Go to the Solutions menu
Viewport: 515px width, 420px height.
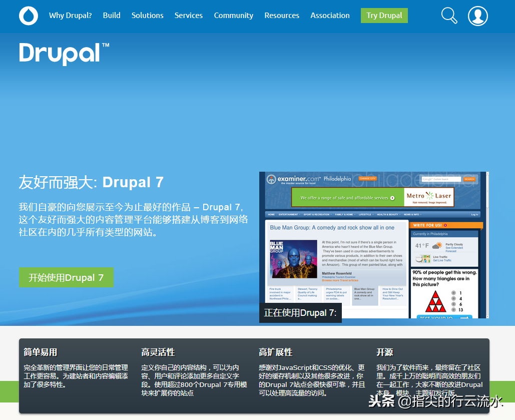pyautogui.click(x=148, y=16)
